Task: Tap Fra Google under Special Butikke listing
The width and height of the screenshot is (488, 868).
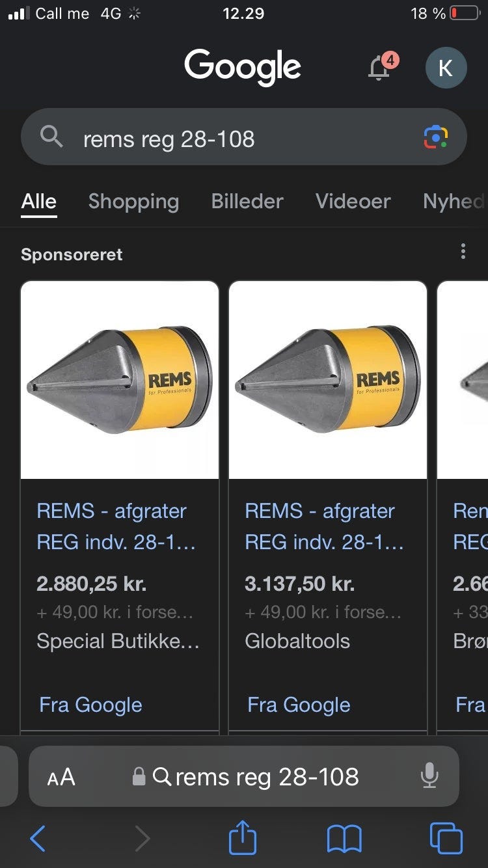Action: (90, 705)
